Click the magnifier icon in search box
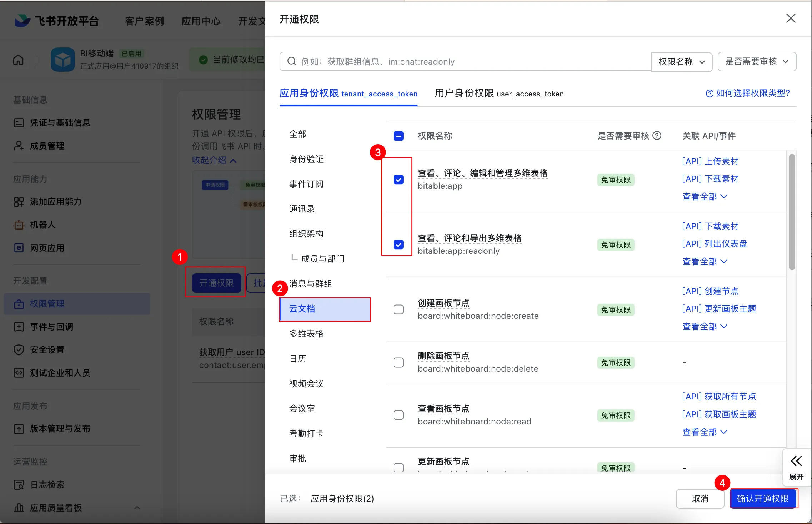This screenshot has width=812, height=524. (292, 61)
